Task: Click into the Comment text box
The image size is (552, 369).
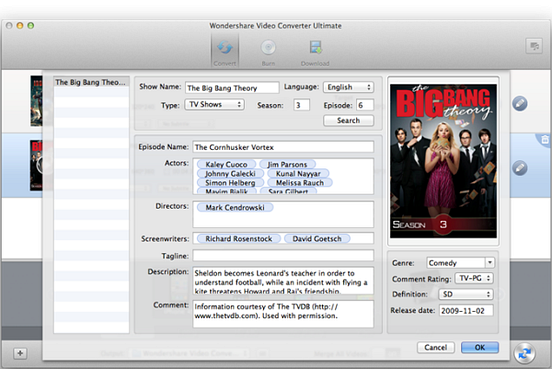Action: pos(283,314)
